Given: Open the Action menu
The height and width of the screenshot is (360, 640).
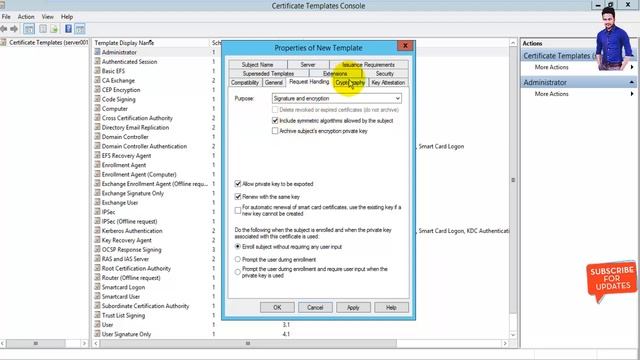Looking at the screenshot, I should tap(26, 17).
